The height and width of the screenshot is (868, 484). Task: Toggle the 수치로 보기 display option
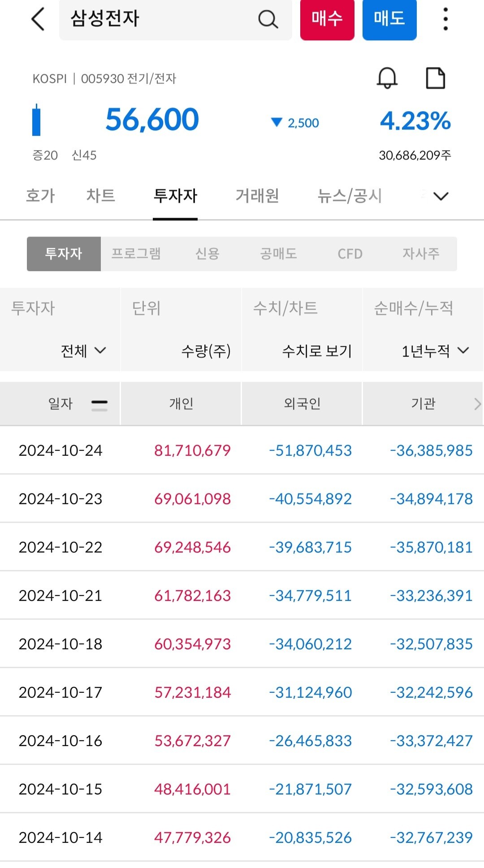click(317, 350)
